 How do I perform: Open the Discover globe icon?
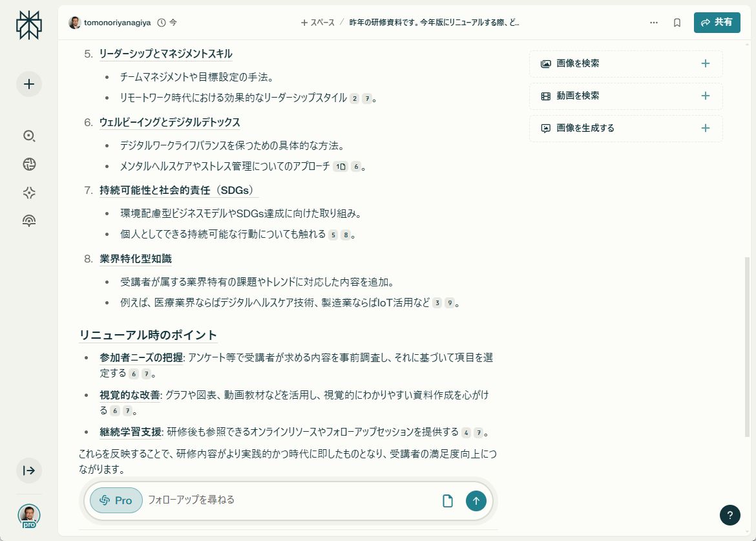(x=29, y=164)
